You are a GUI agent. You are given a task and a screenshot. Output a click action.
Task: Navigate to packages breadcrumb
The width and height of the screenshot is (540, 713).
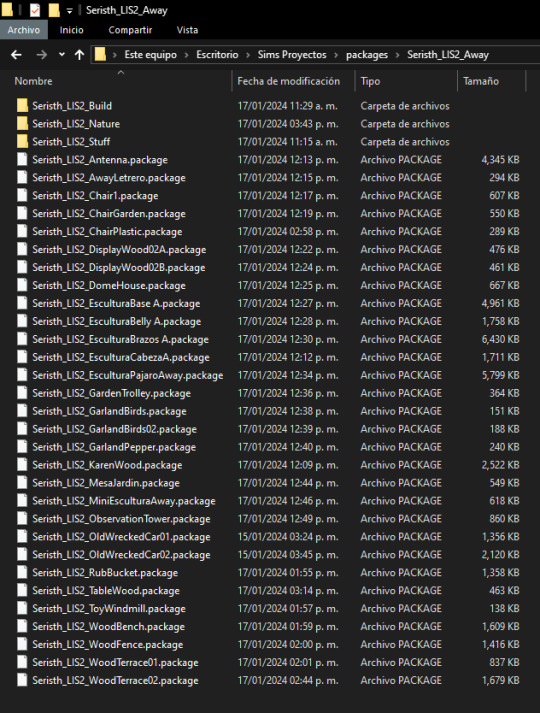click(x=367, y=55)
